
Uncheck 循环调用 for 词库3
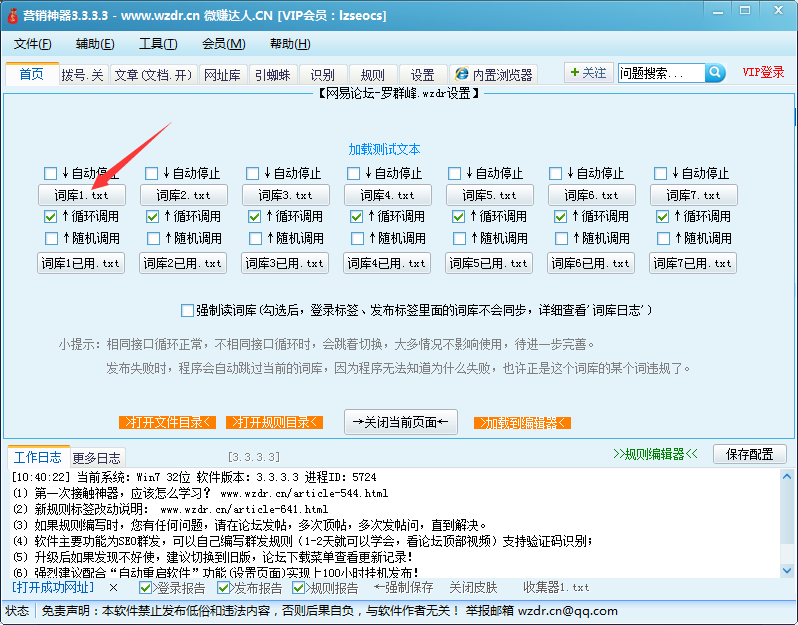[x=254, y=217]
